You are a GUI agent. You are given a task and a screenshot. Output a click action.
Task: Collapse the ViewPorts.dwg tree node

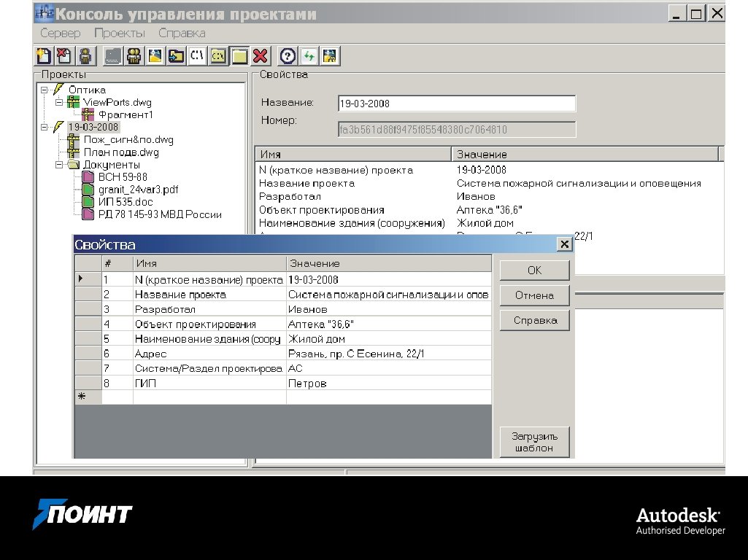[x=60, y=103]
